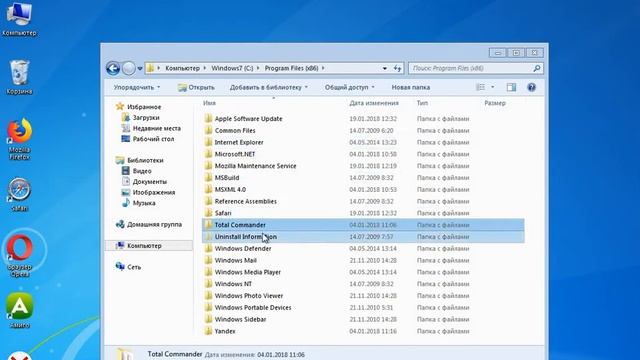Viewport: 640px width, 360px height.
Task: Open the help question-mark button
Action: (x=531, y=87)
